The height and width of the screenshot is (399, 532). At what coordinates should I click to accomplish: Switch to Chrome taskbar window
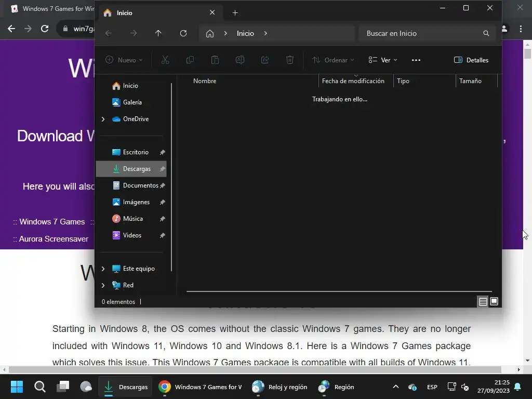pos(200,387)
